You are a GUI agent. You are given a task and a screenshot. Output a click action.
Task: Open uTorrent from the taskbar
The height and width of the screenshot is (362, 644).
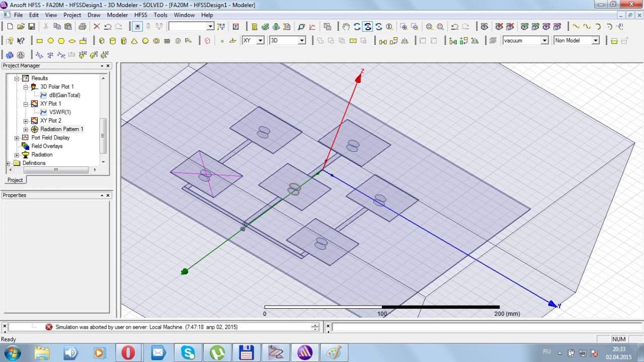217,352
